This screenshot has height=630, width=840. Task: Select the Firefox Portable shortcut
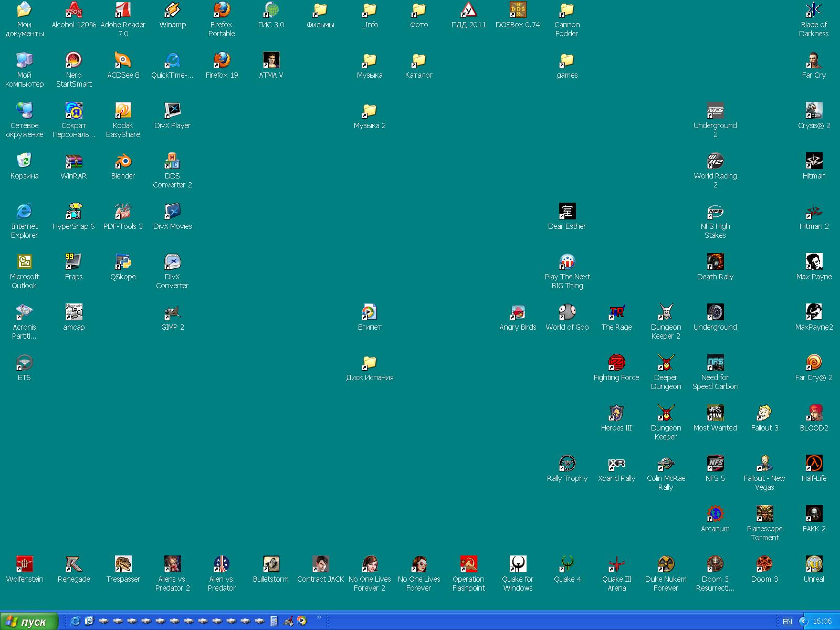coord(222,9)
